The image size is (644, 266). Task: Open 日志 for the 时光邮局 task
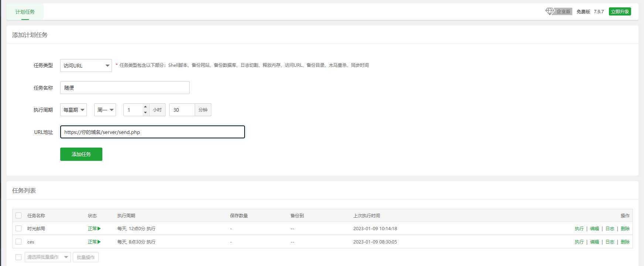click(x=610, y=229)
